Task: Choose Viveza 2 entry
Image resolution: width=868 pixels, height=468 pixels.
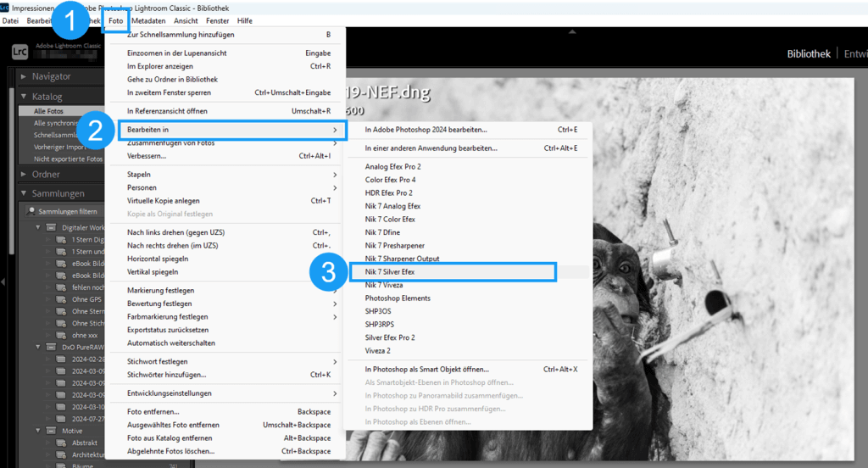Action: (470, 351)
